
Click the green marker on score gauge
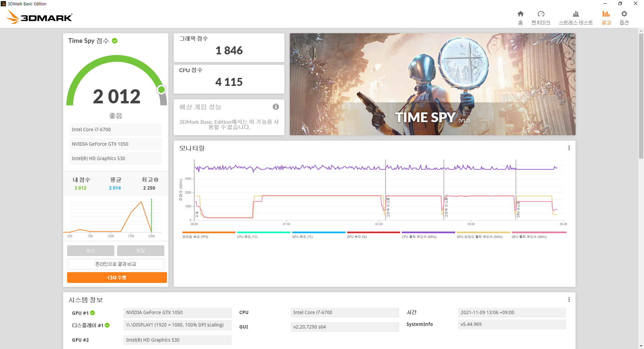(162, 89)
